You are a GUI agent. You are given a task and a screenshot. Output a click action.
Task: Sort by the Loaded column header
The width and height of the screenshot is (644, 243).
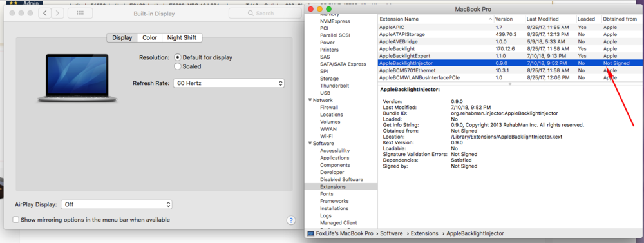coord(589,19)
